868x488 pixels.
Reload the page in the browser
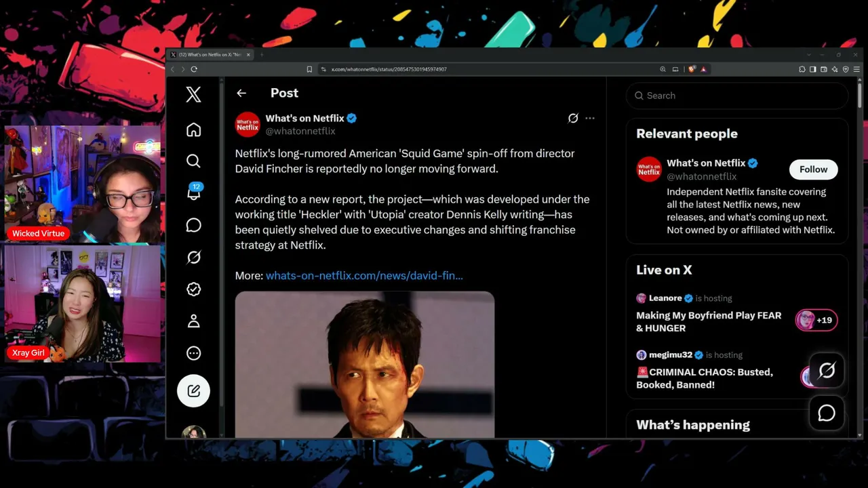pos(194,69)
